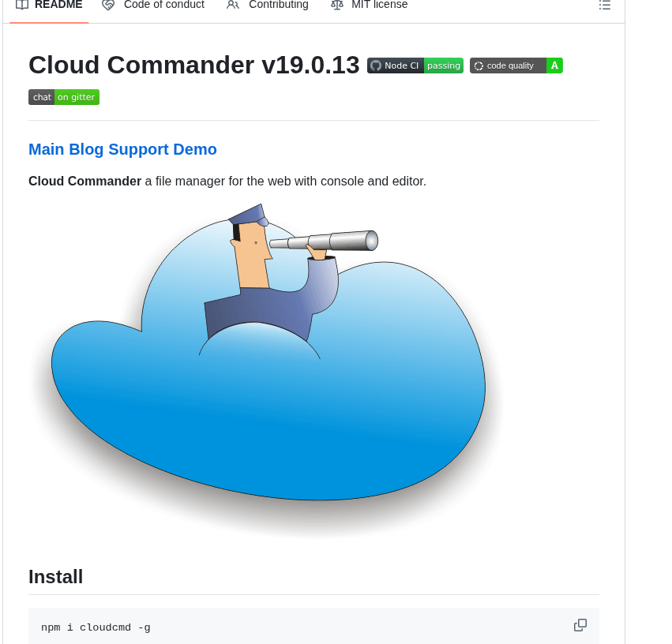Click the README book icon
This screenshot has width=672, height=644.
point(22,5)
